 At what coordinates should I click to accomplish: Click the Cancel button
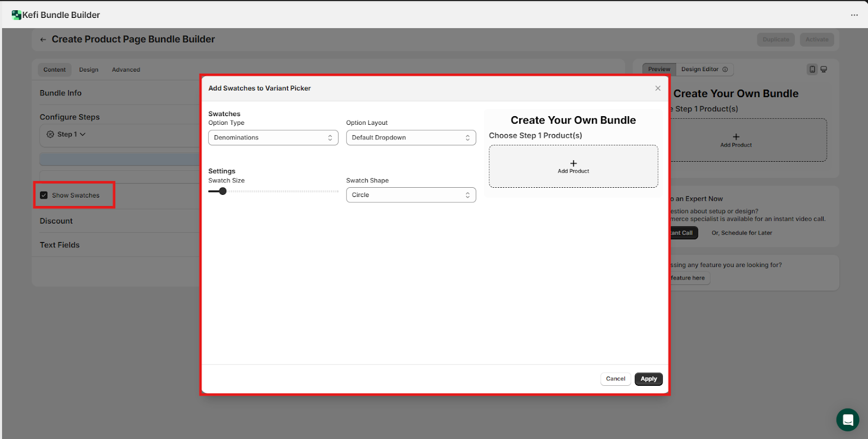tap(615, 379)
